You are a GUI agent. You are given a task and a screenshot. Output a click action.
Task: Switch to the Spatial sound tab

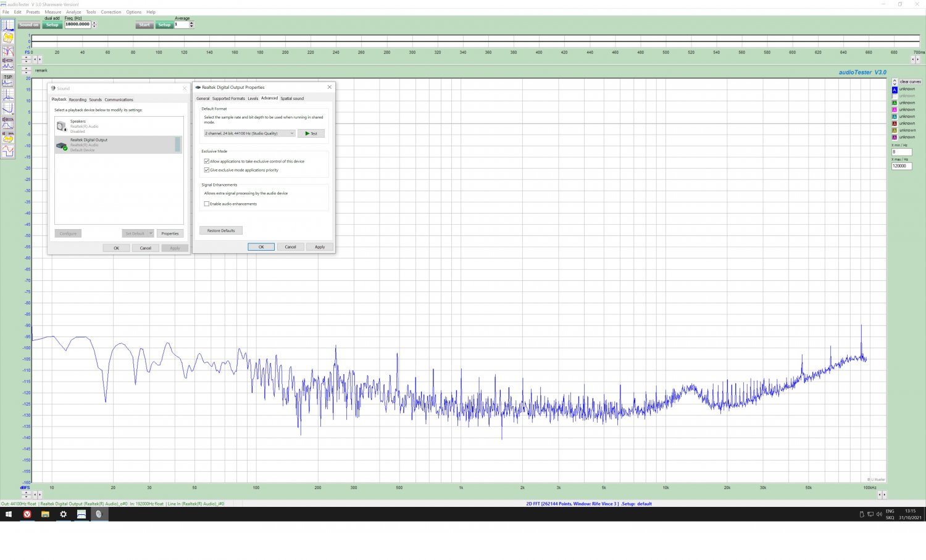point(292,98)
